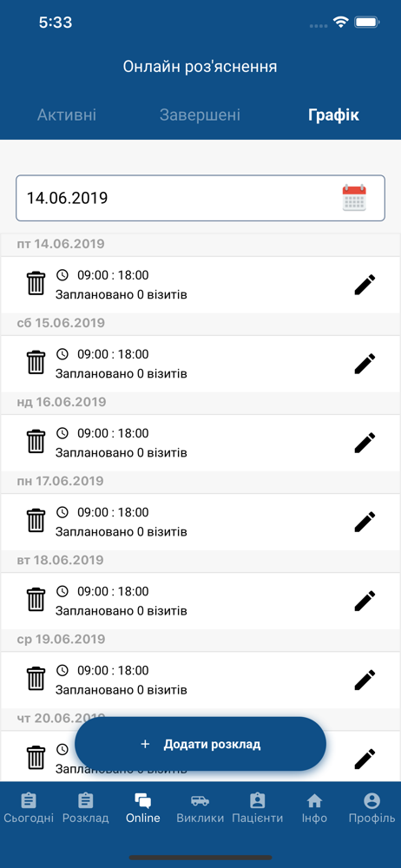Edit the schedule for ср 19.06.2019
The image size is (401, 868).
pyautogui.click(x=365, y=681)
